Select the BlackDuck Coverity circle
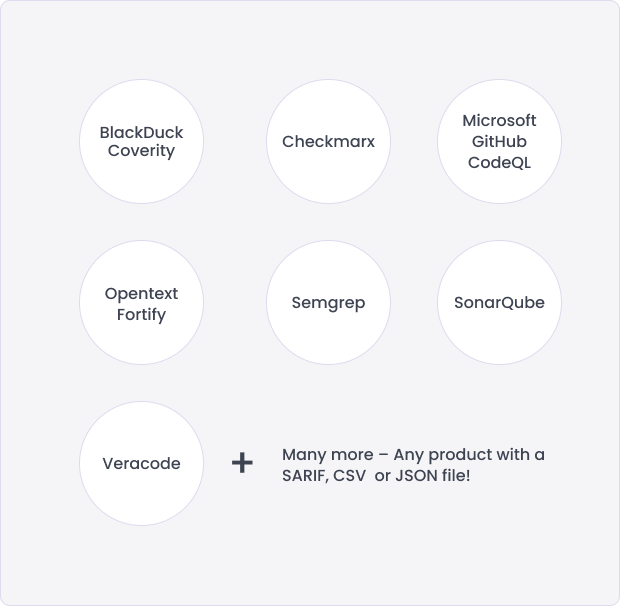 142,142
